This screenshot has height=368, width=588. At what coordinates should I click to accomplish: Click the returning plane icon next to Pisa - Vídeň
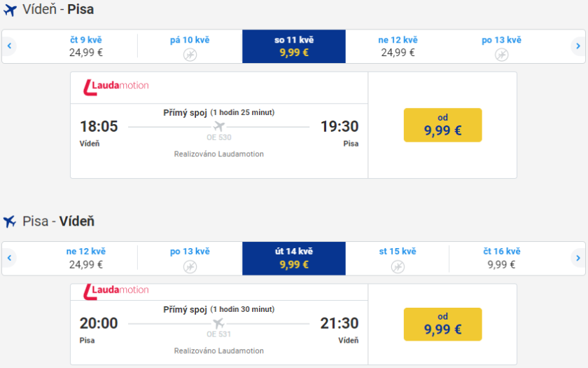click(10, 222)
